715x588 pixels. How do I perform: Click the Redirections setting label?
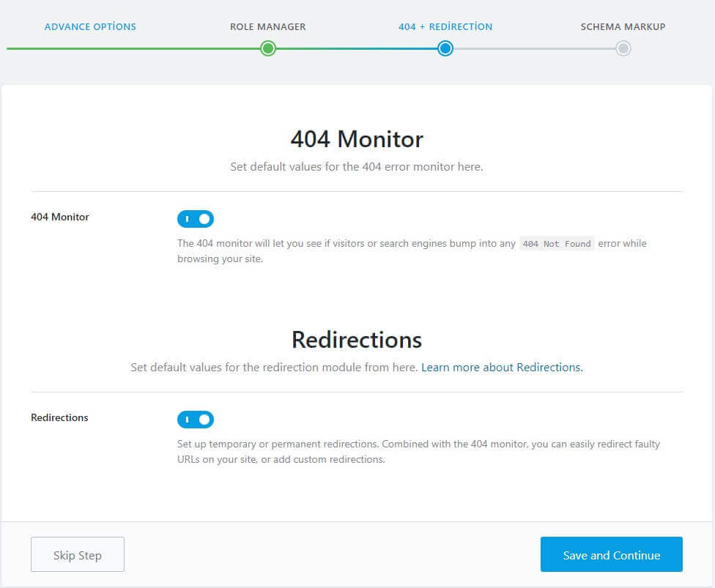(x=59, y=417)
